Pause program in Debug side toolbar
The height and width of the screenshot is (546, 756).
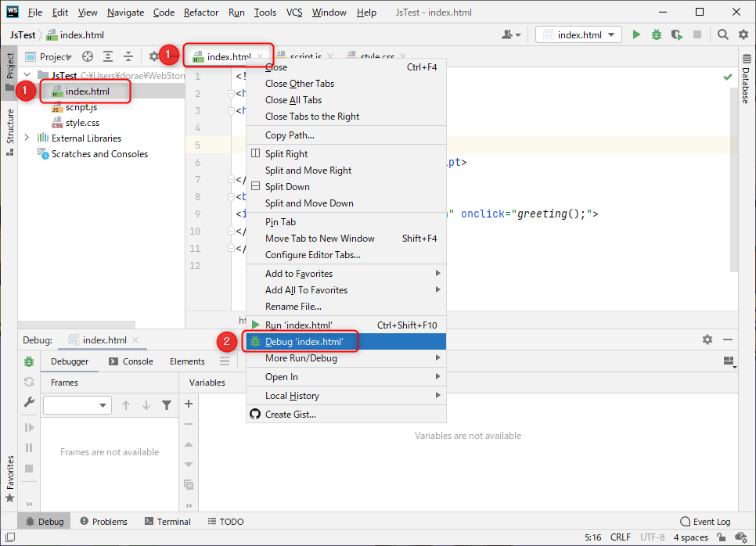coord(29,448)
